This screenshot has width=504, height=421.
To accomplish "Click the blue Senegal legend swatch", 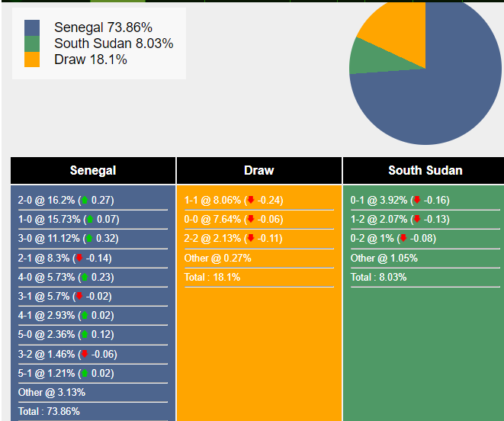I will [x=32, y=27].
